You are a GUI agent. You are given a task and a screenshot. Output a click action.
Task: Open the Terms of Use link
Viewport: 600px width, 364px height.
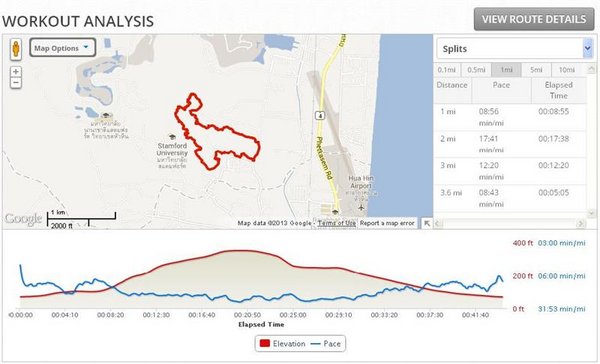click(336, 223)
